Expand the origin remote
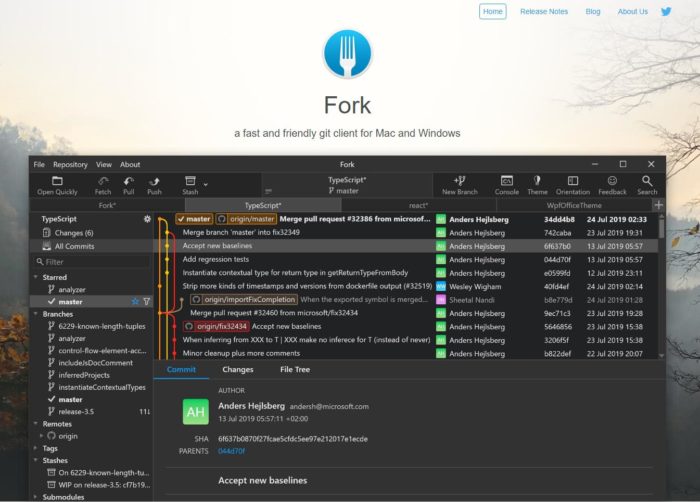700x502 pixels. [42, 435]
